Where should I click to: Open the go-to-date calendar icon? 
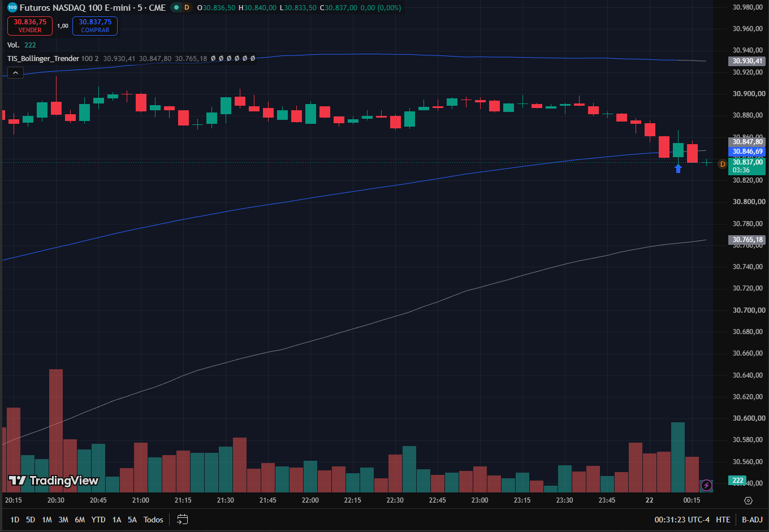[182, 519]
